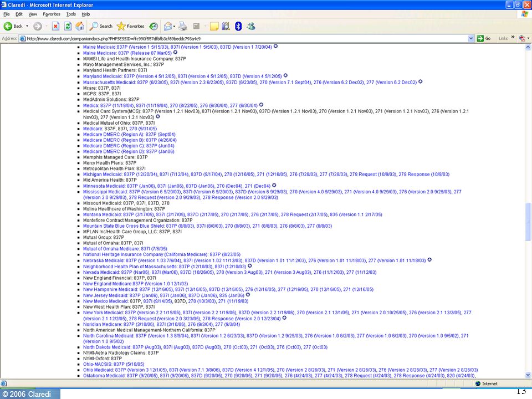Open the Edit menu

[19, 14]
